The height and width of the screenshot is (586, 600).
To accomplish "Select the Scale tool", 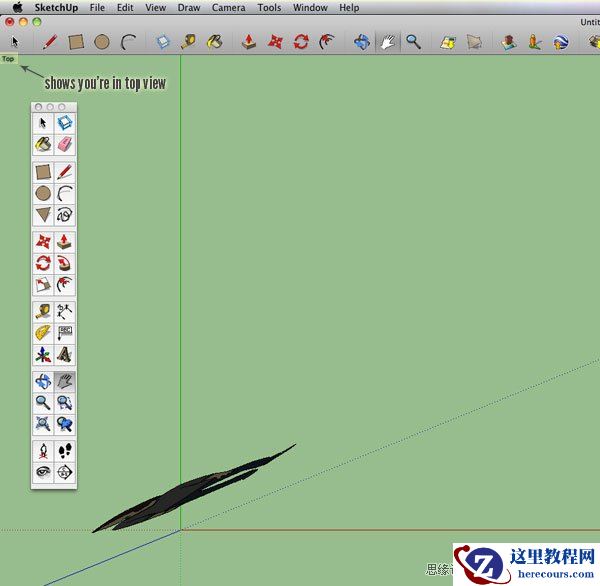I will (43, 285).
